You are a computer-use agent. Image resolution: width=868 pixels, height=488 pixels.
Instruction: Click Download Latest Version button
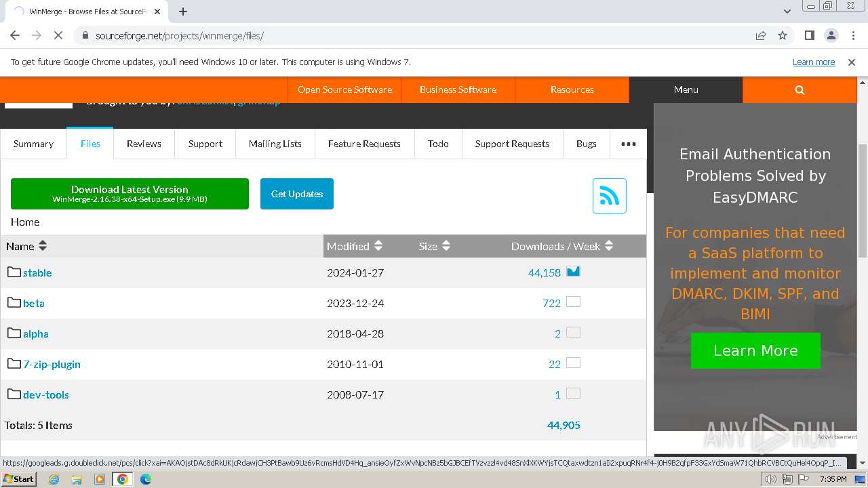coord(130,194)
